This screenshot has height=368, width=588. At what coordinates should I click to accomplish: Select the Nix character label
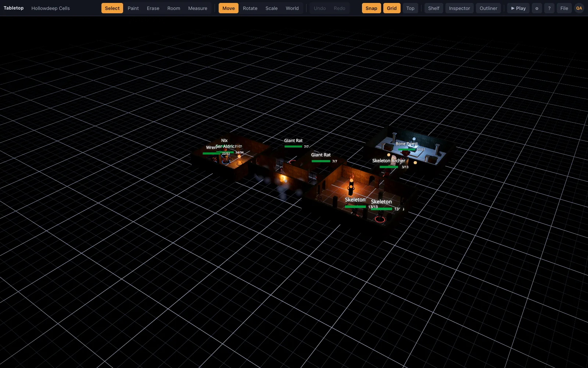click(224, 141)
